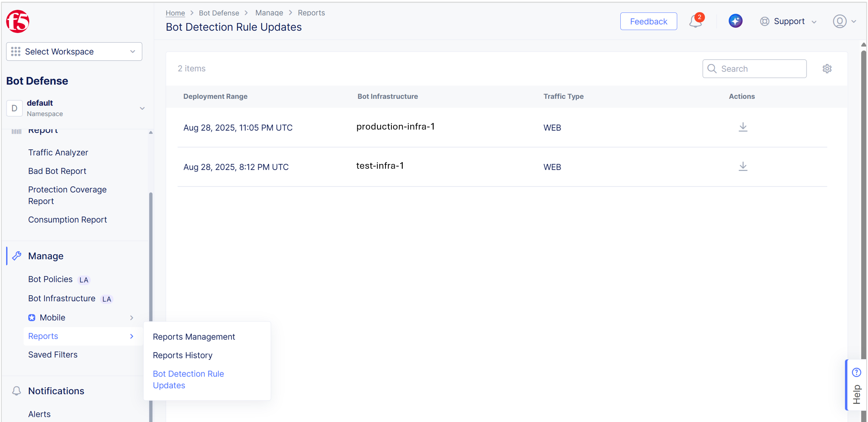Click the workspace grid icon

pos(15,51)
